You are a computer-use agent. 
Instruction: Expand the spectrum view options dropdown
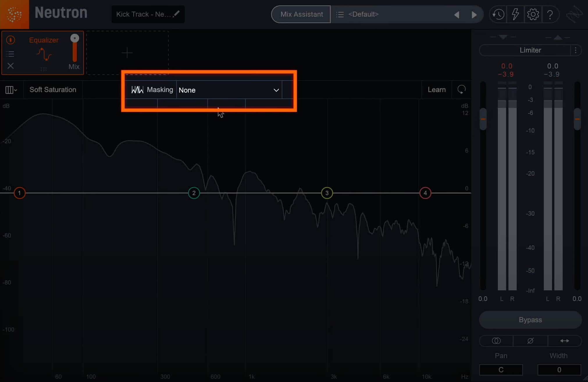point(11,90)
